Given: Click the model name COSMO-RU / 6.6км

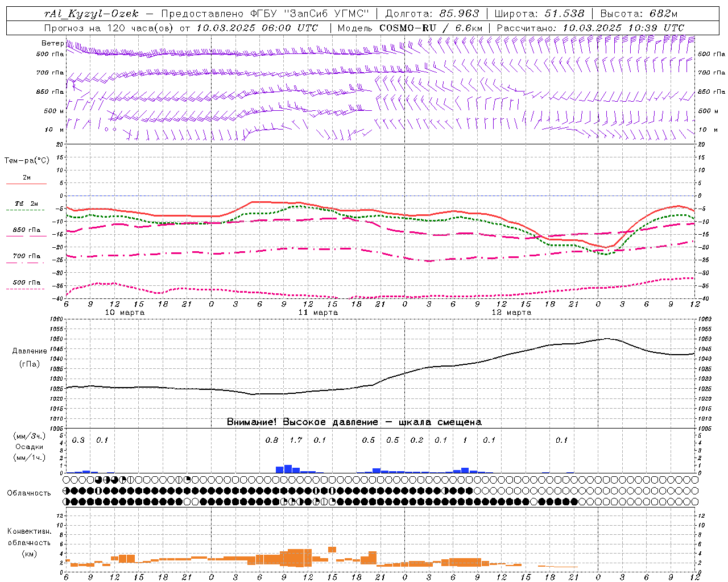Looking at the screenshot, I should pyautogui.click(x=431, y=28).
